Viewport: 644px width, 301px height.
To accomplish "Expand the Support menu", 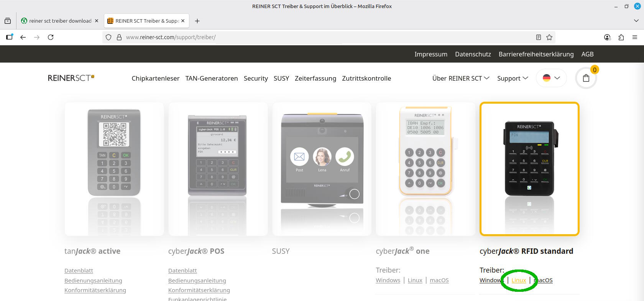I will point(513,78).
